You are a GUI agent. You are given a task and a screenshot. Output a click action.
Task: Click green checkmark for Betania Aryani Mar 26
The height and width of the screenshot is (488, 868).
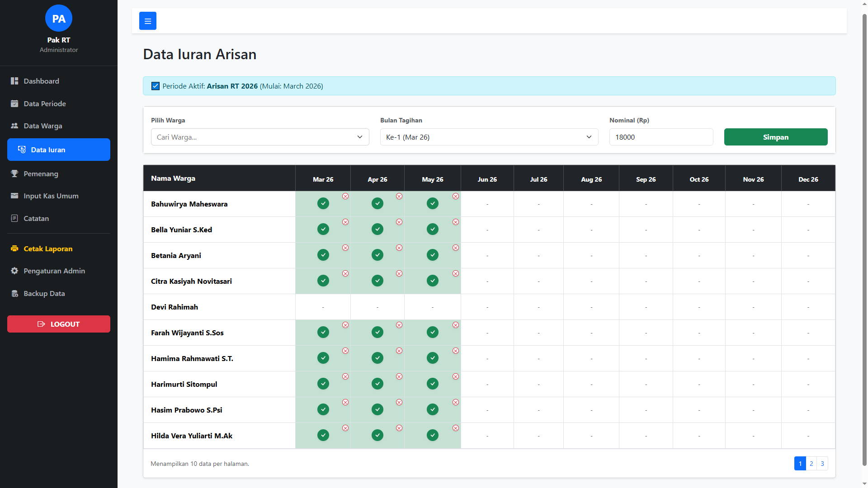pyautogui.click(x=323, y=255)
